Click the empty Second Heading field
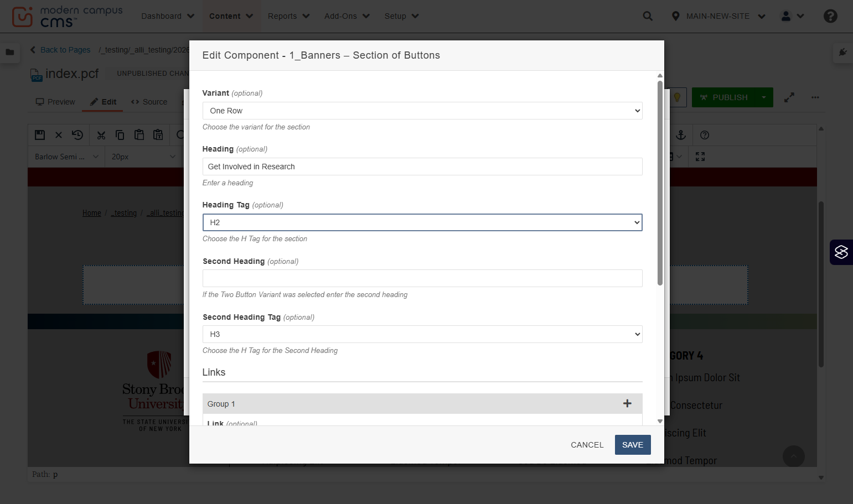 coord(422,278)
